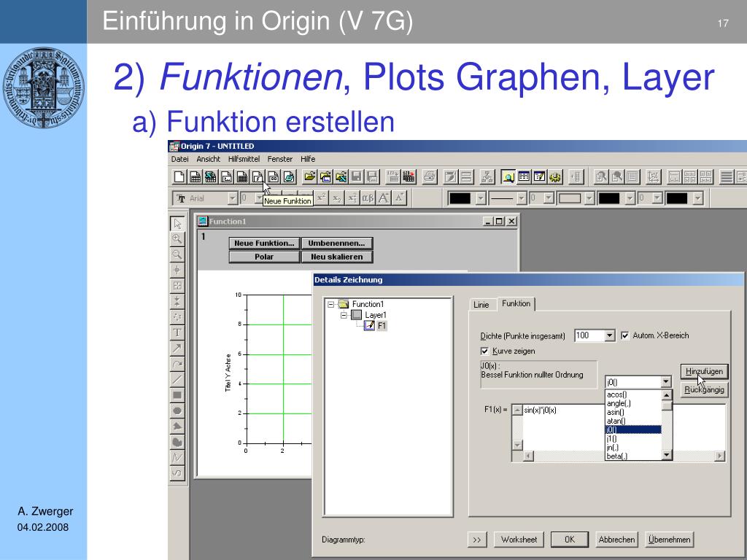Select acos() in the function list
This screenshot has height=560, width=747.
click(633, 394)
